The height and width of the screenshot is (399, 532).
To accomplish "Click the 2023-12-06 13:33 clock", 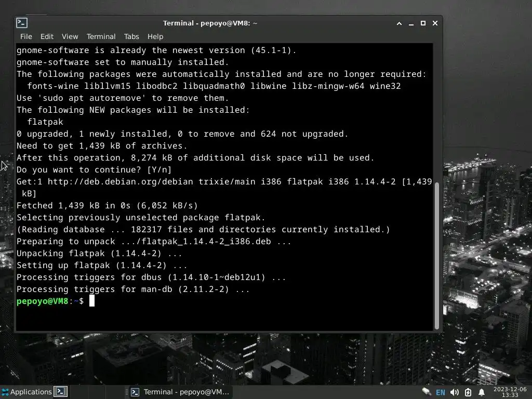I will pyautogui.click(x=510, y=392).
